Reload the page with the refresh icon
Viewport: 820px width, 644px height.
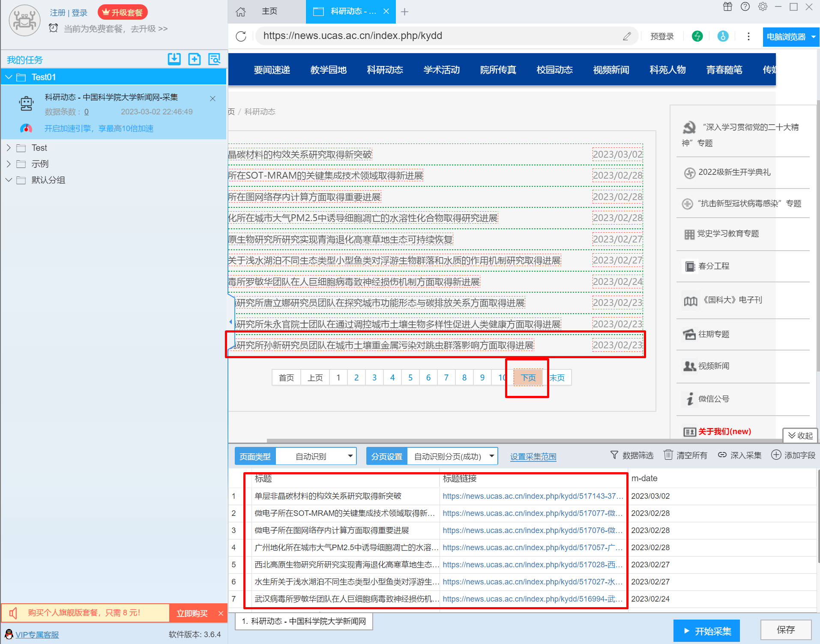pos(241,36)
